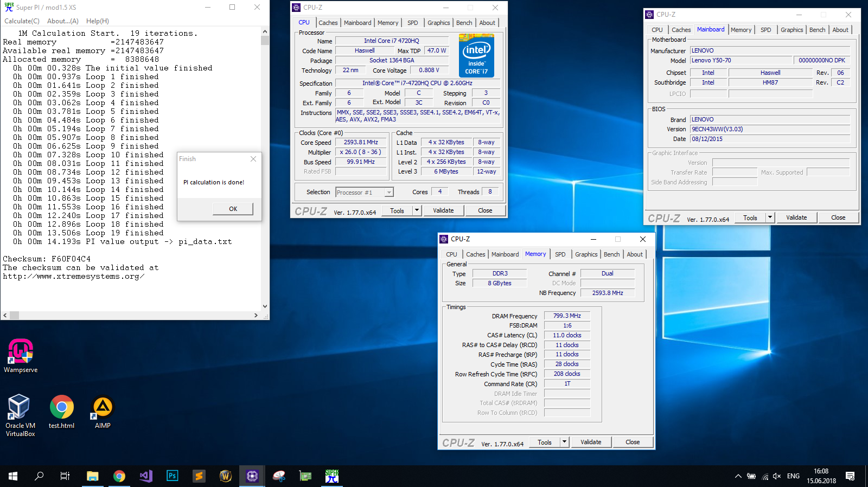Open Snipping Tool taskbar icon
This screenshot has width=868, height=487.
click(278, 476)
